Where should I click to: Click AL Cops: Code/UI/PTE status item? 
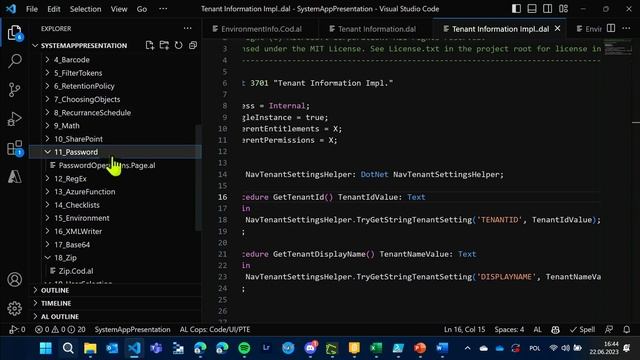(215, 329)
